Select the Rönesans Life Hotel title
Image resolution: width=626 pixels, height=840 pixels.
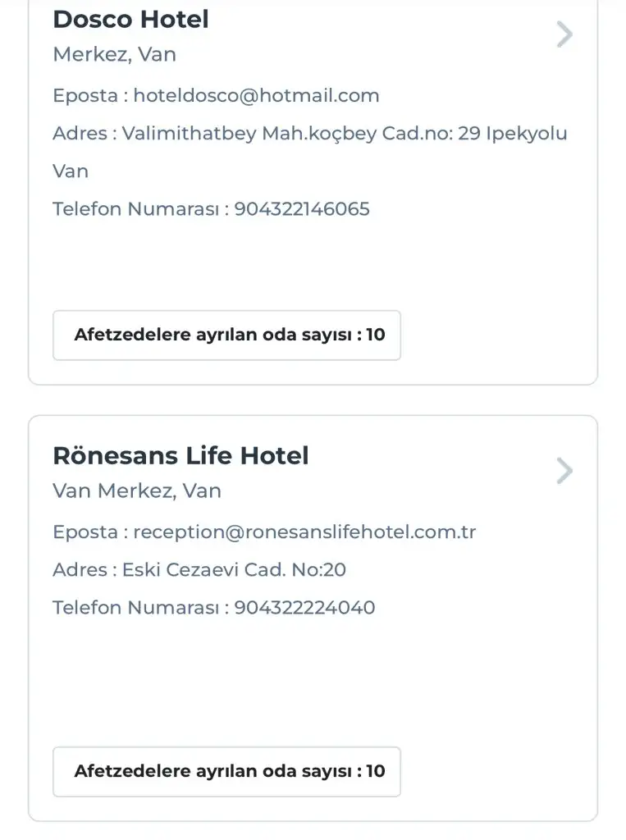[x=180, y=455]
